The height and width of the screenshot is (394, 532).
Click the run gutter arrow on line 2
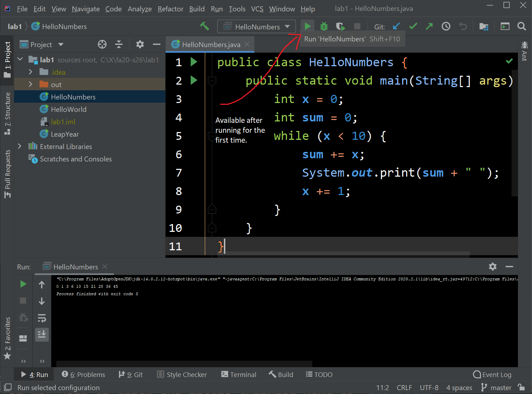point(194,80)
